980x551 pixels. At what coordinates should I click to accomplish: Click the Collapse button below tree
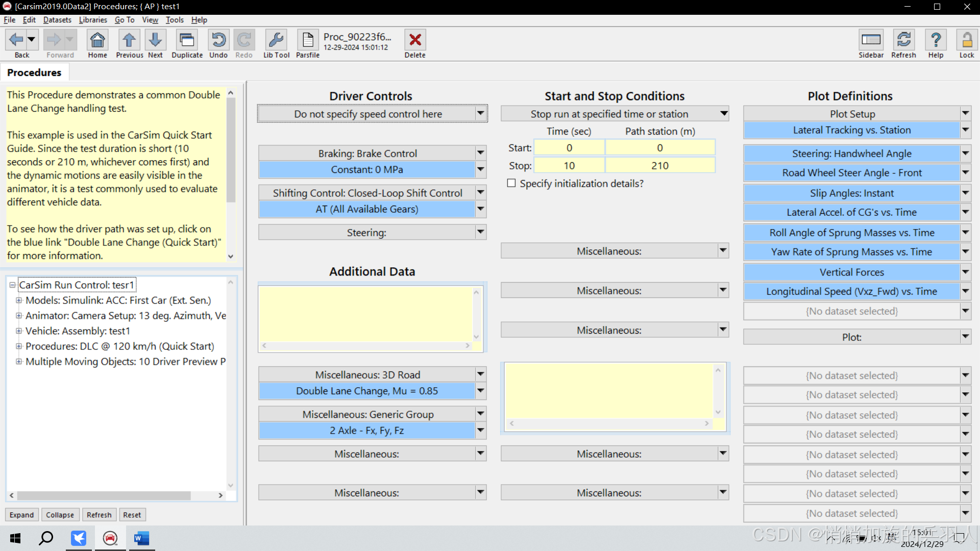tap(60, 515)
